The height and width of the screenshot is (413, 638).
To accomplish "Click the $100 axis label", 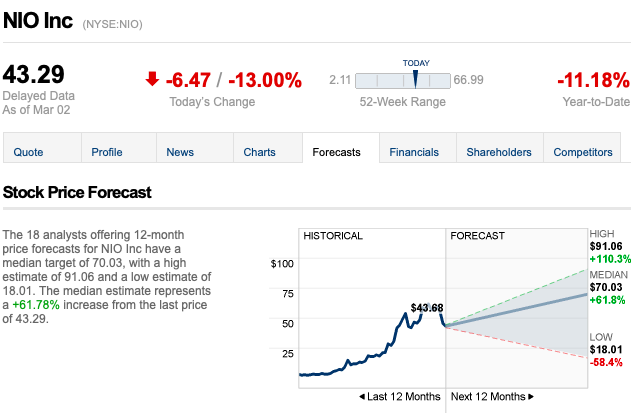I will click(282, 264).
